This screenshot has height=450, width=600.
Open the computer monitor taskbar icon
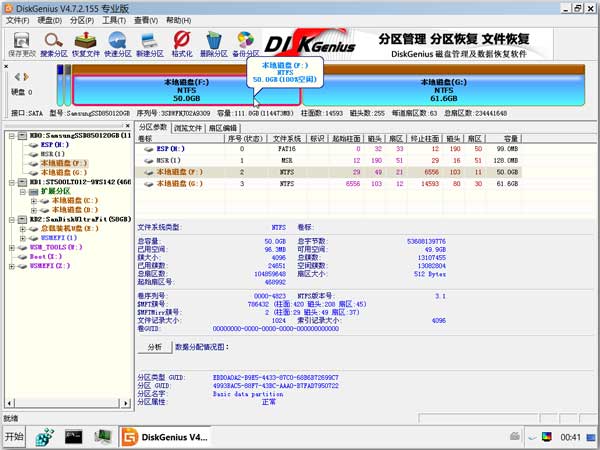pos(103,437)
